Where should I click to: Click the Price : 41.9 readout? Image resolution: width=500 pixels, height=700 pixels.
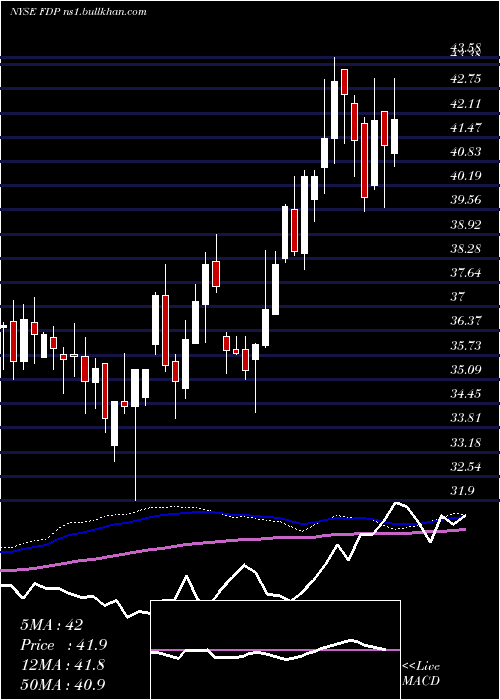click(x=63, y=645)
